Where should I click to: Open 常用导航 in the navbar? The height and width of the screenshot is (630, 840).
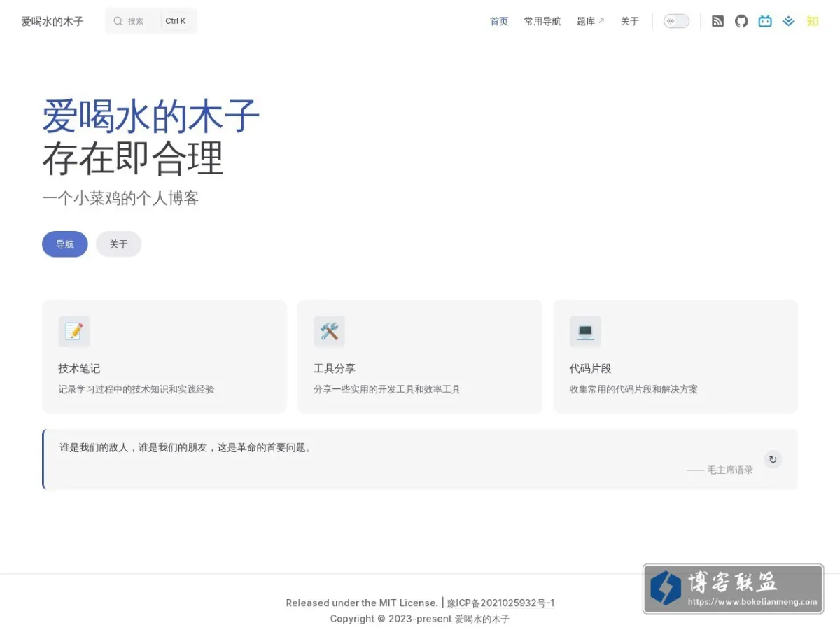pos(542,21)
